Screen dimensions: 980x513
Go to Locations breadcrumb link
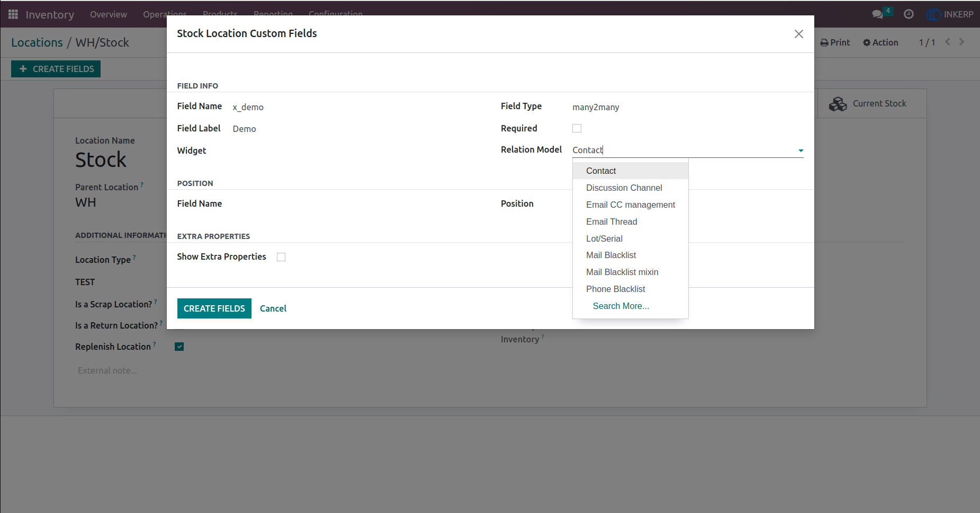(37, 42)
